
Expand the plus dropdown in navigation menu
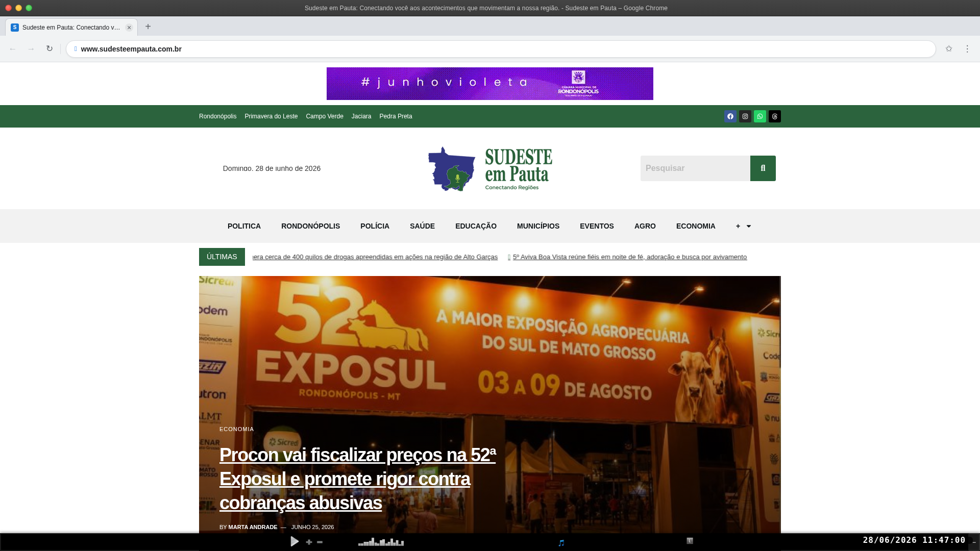743,226
